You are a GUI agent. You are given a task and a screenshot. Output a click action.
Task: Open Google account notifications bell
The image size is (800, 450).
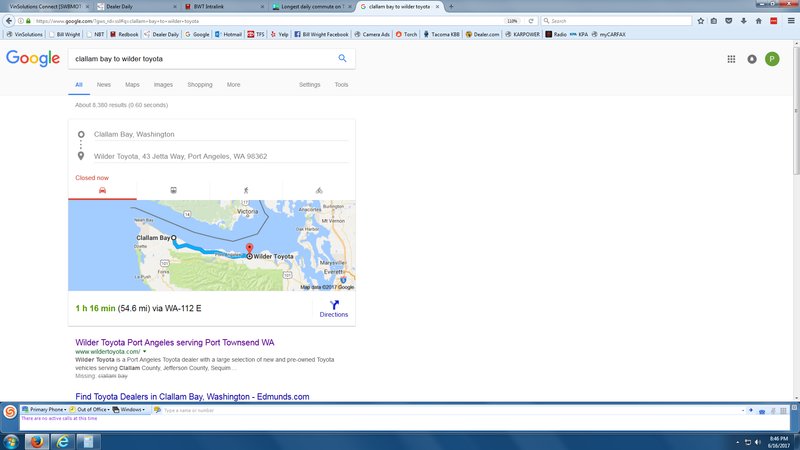pos(752,59)
